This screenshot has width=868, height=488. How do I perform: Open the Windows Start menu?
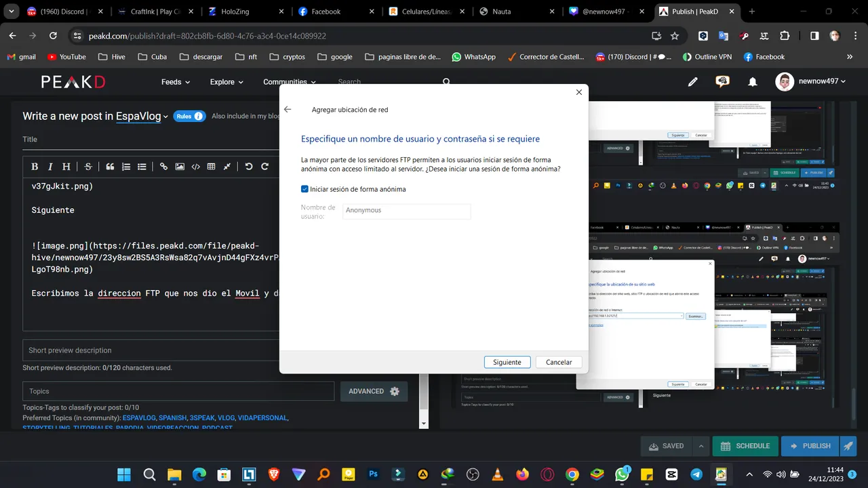click(x=124, y=474)
